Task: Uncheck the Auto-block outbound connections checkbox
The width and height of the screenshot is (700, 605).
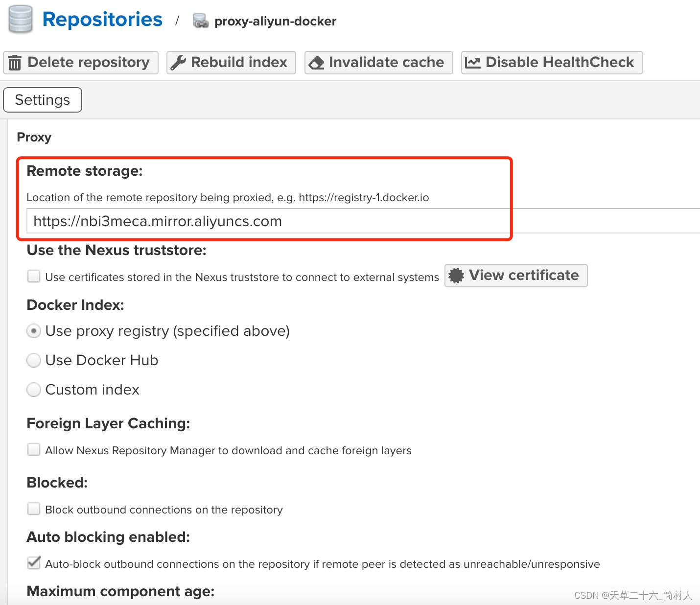Action: coord(34,563)
